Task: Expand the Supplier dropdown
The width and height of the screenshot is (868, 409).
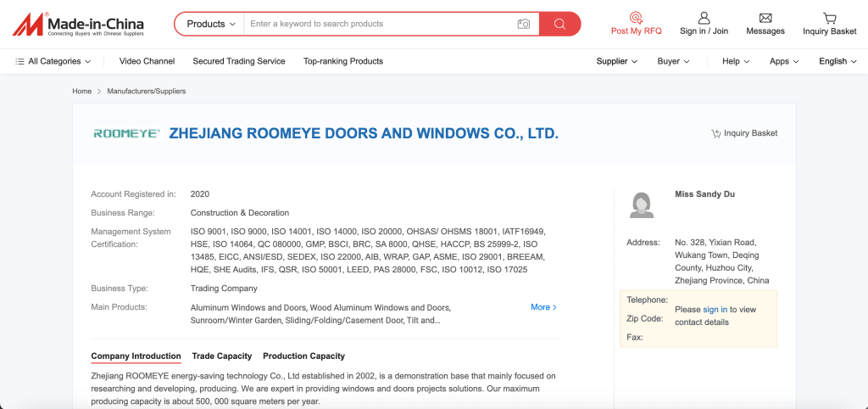Action: (617, 61)
